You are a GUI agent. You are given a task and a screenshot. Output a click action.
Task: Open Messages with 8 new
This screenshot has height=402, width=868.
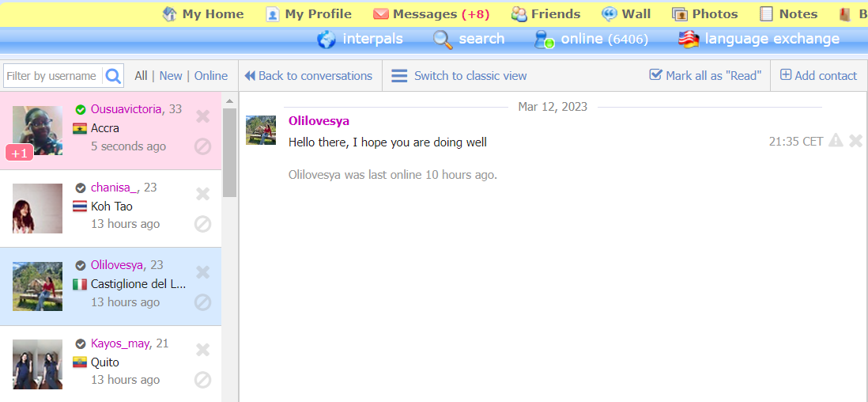tap(431, 14)
